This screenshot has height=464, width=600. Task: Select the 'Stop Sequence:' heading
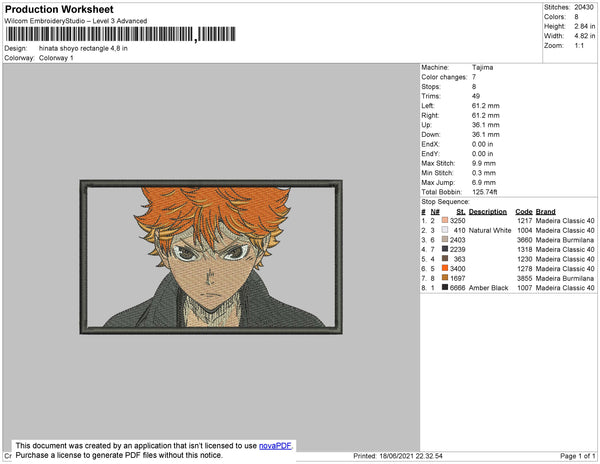pyautogui.click(x=445, y=202)
